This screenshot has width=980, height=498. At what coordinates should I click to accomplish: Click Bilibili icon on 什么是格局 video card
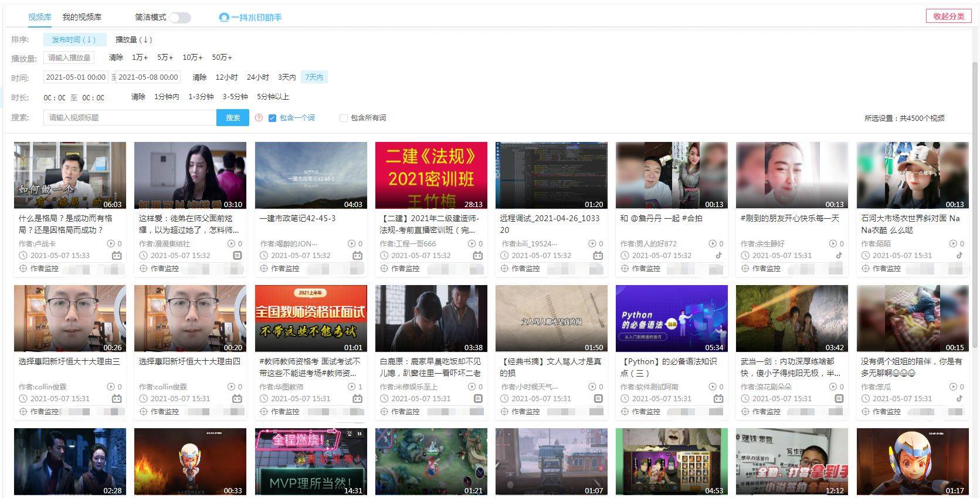tap(117, 256)
